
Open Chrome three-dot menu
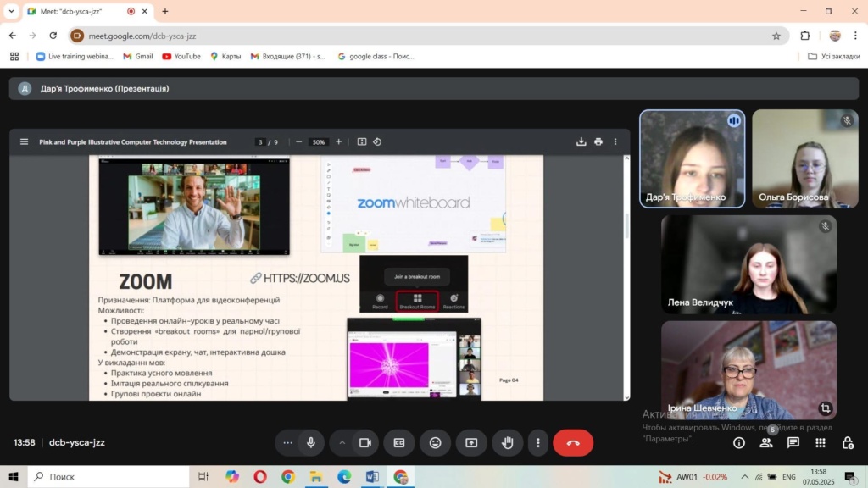(x=855, y=36)
